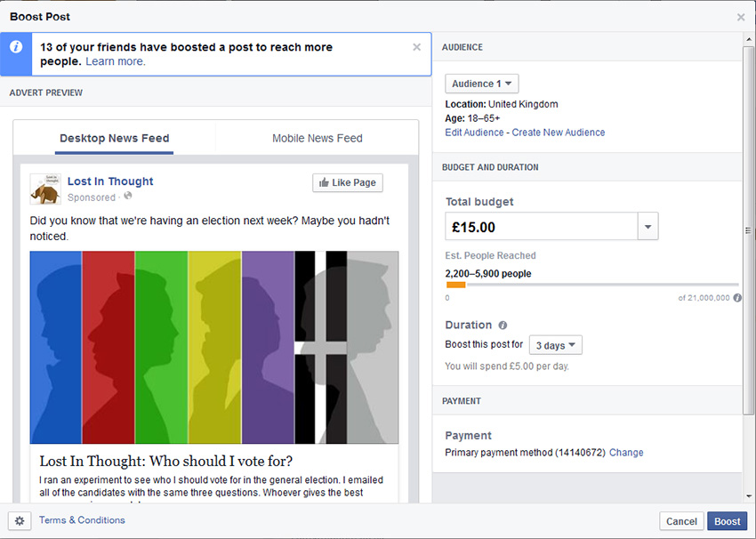Open the Edit Audience link
The image size is (756, 539).
click(474, 133)
